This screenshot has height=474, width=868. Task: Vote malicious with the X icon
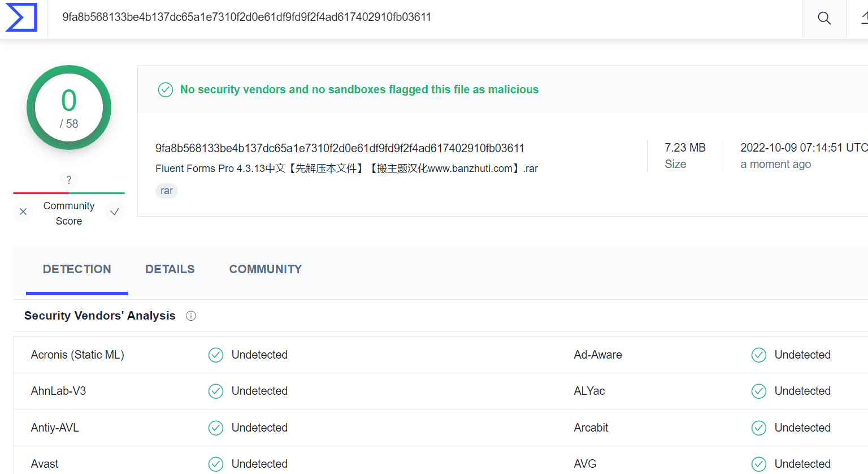[x=23, y=212]
